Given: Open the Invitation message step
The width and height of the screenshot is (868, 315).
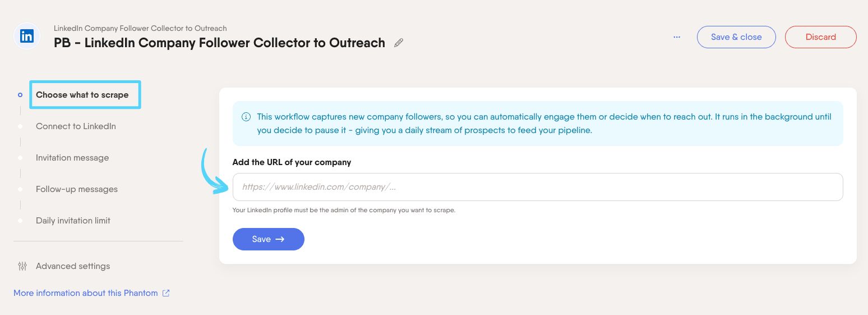Looking at the screenshot, I should 72,158.
